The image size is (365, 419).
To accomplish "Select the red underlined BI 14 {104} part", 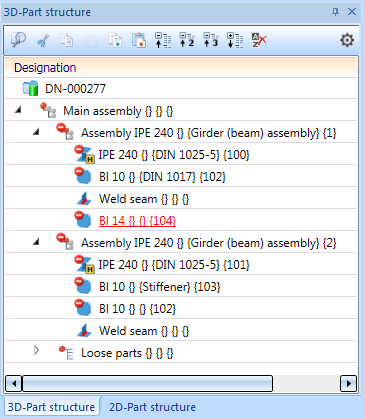I will point(137,221).
